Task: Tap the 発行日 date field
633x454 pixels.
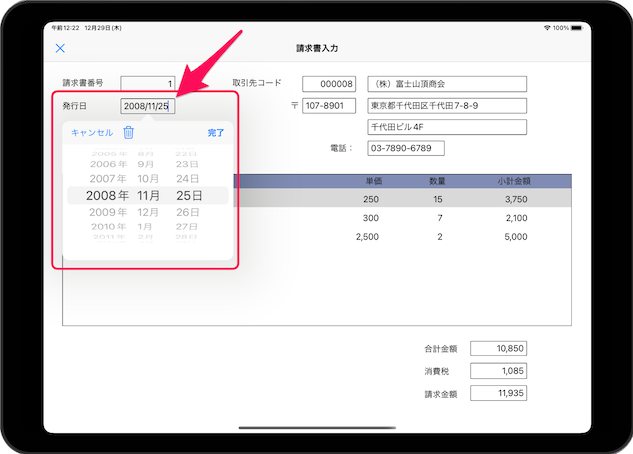Action: pyautogui.click(x=147, y=106)
